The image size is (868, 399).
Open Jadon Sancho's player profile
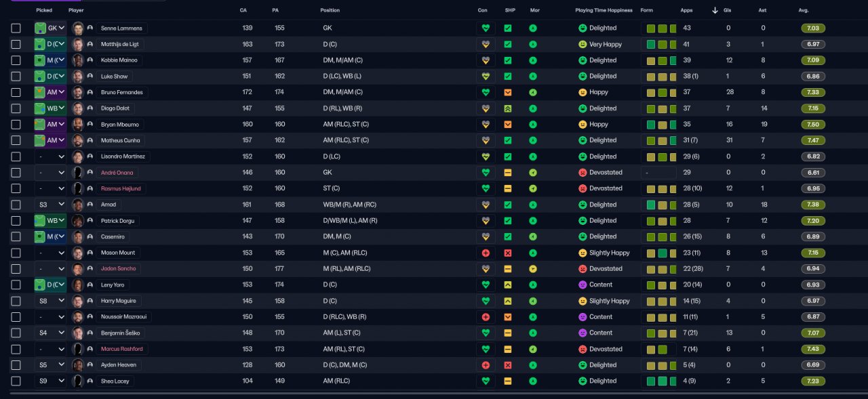118,269
